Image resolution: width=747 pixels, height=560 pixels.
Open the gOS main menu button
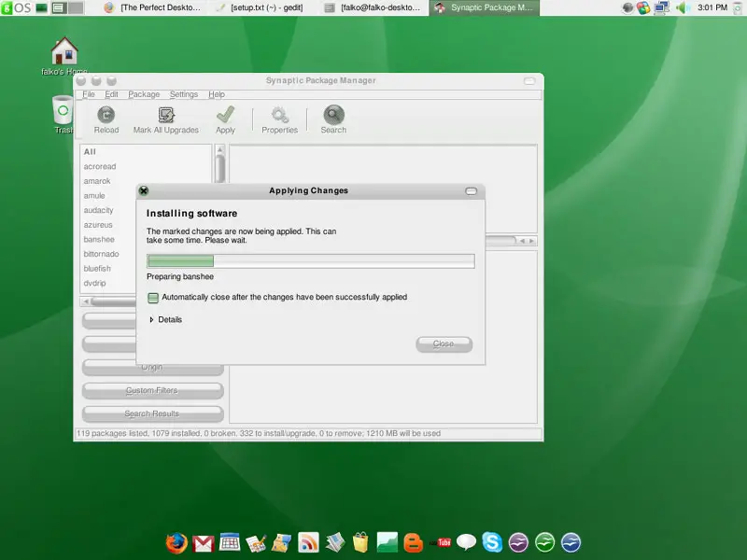16,7
